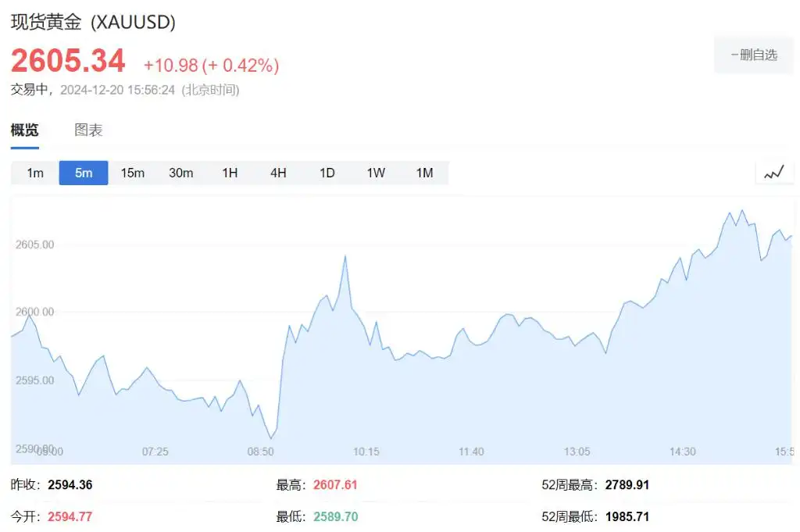Select the 15m timeframe
Image resolution: width=800 pixels, height=532 pixels.
coord(132,173)
